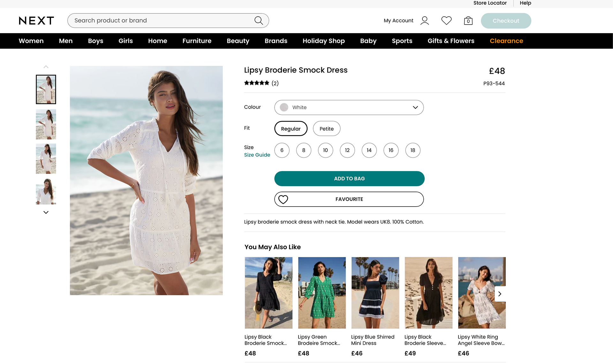Image resolution: width=613 pixels, height=364 pixels.
Task: Open Lipsy White Ring Angel Sleeve image
Action: pos(482,293)
